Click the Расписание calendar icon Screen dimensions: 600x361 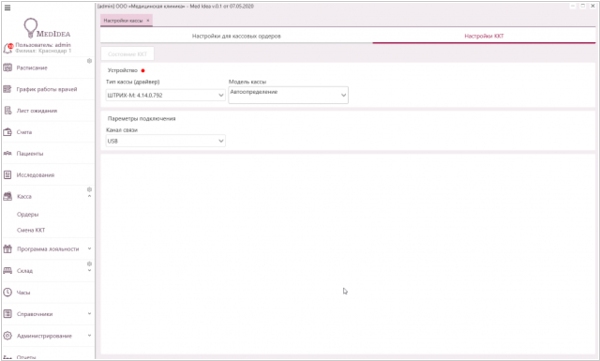[x=8, y=68]
